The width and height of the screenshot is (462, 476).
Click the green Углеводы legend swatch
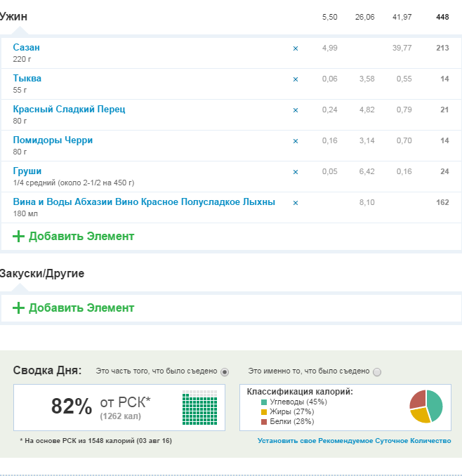click(264, 402)
